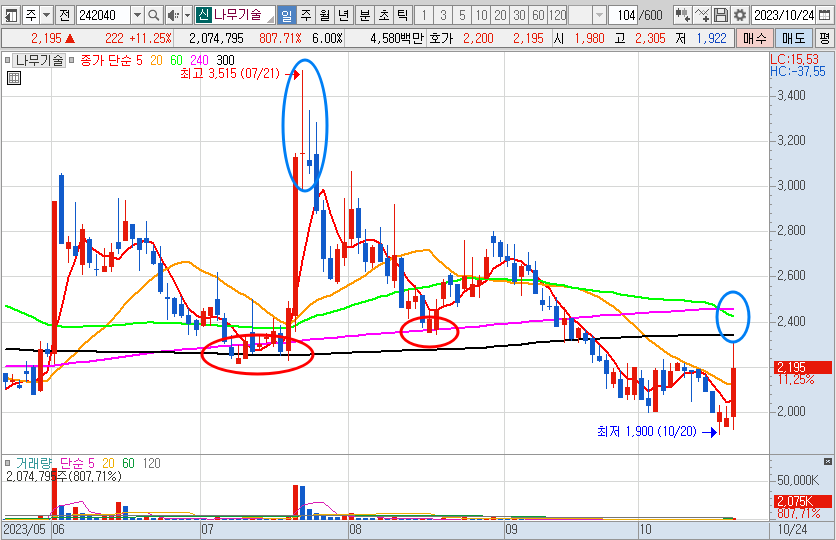Toggle the square before 종가 단순 legend
Image resolution: width=836 pixels, height=540 pixels.
click(71, 60)
